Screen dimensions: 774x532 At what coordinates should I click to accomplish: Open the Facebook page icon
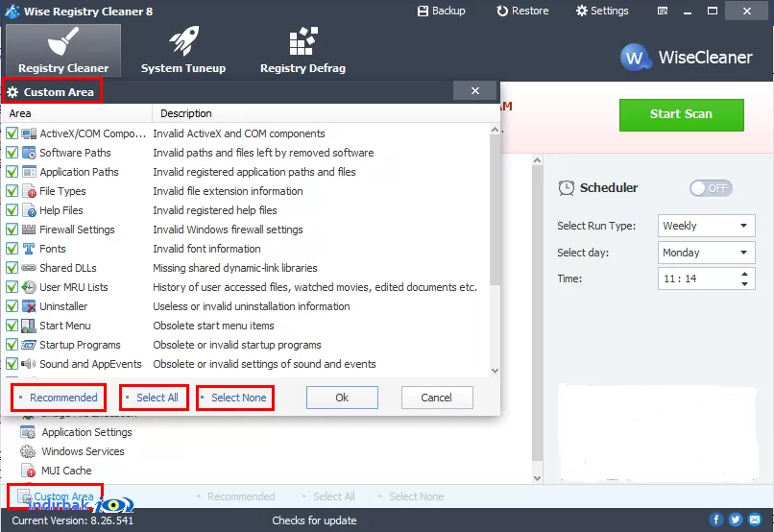(x=716, y=520)
